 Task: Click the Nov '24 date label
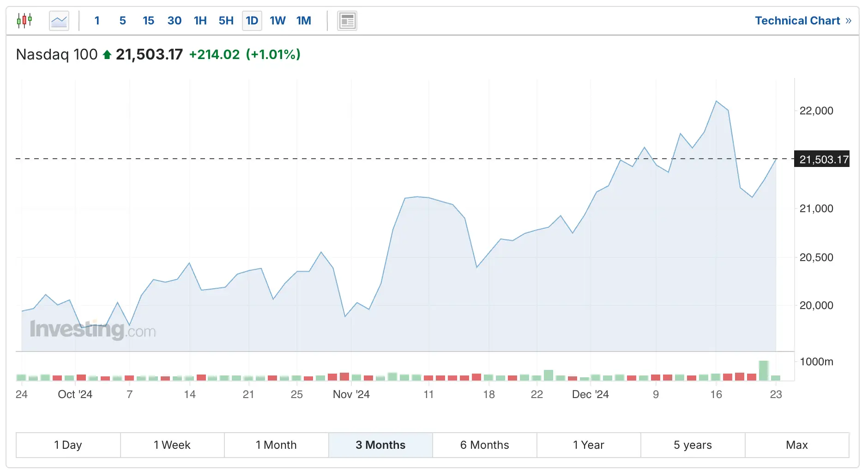(351, 394)
